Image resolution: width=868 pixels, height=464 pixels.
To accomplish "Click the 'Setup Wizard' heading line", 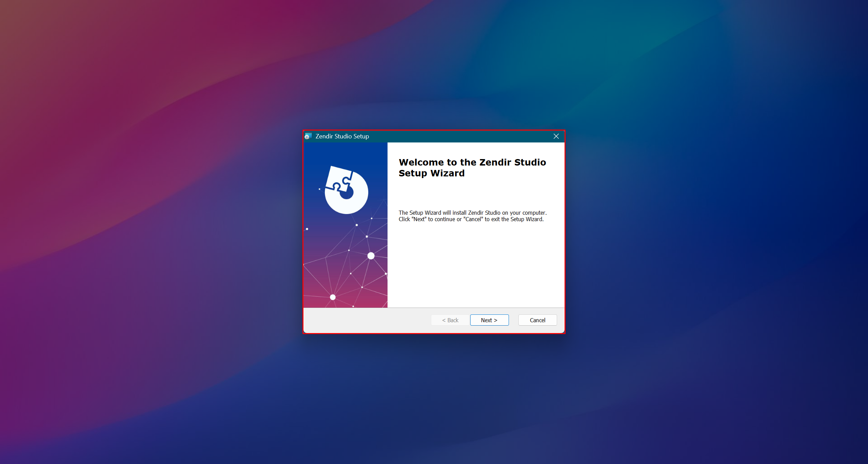I will (431, 173).
